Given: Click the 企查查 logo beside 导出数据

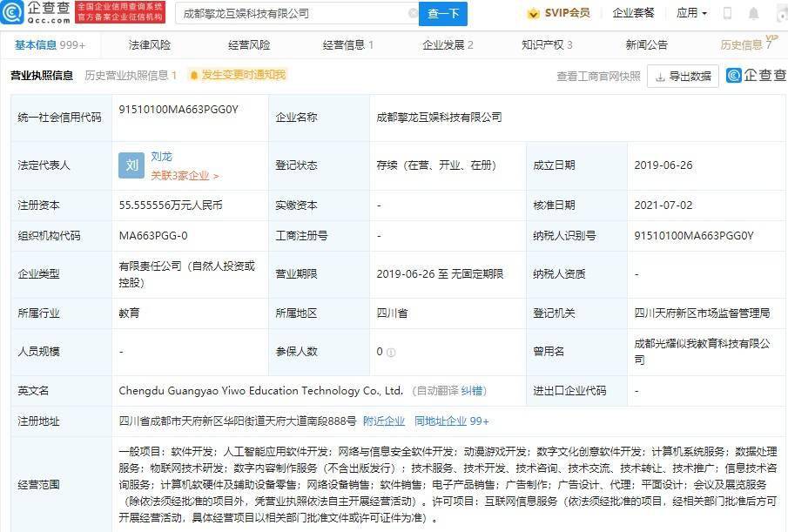Looking at the screenshot, I should pos(757,76).
